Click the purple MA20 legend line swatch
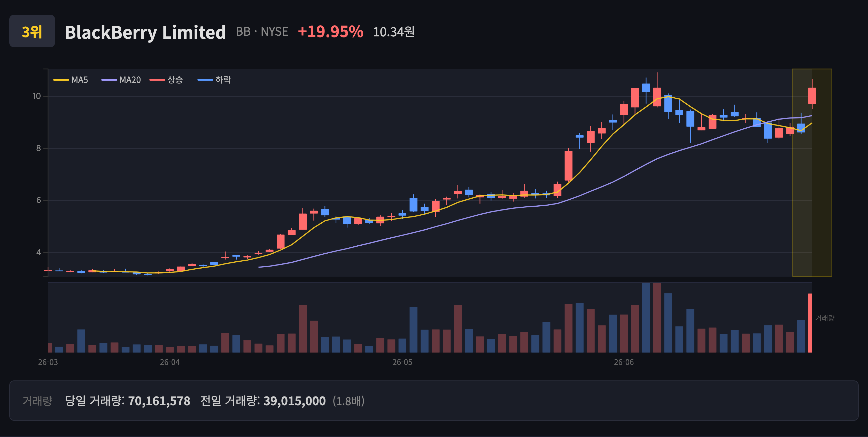The width and height of the screenshot is (868, 437). 109,80
